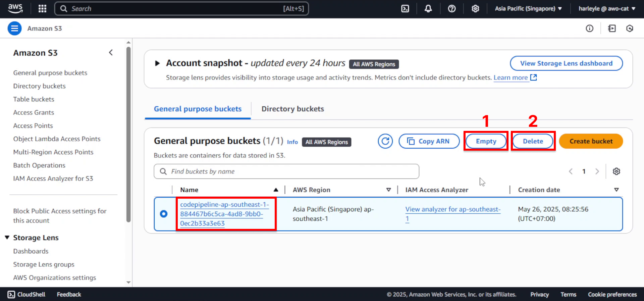
Task: Open the info panel icon in header
Action: (589, 29)
